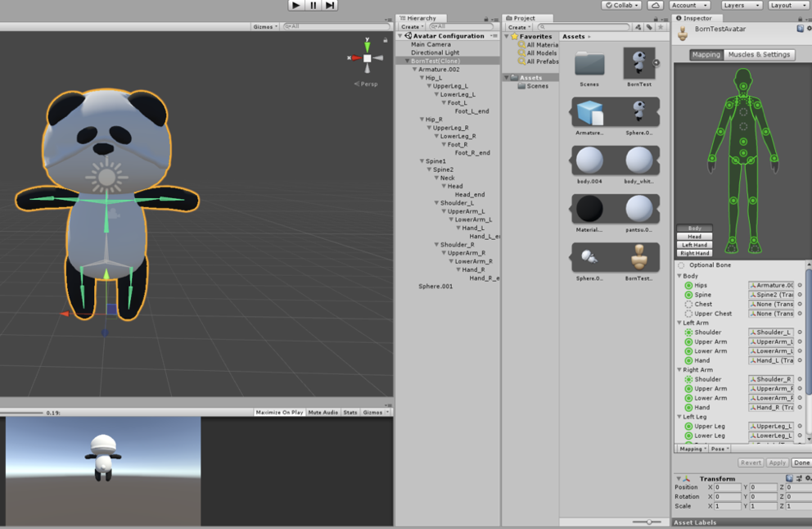Screen dimensions: 812x529
Task: Toggle the Inspector panel lock icon
Action: 800,19
